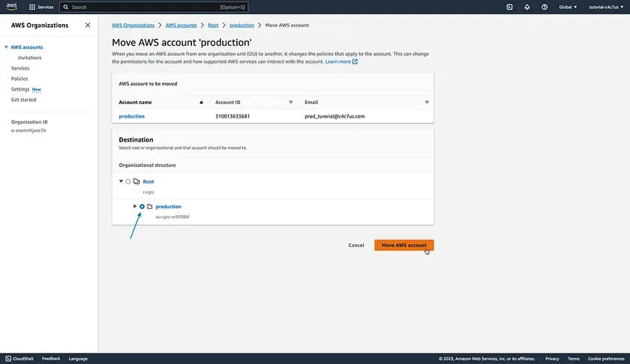Open Services in the sidebar
Image resolution: width=630 pixels, height=364 pixels.
(20, 68)
